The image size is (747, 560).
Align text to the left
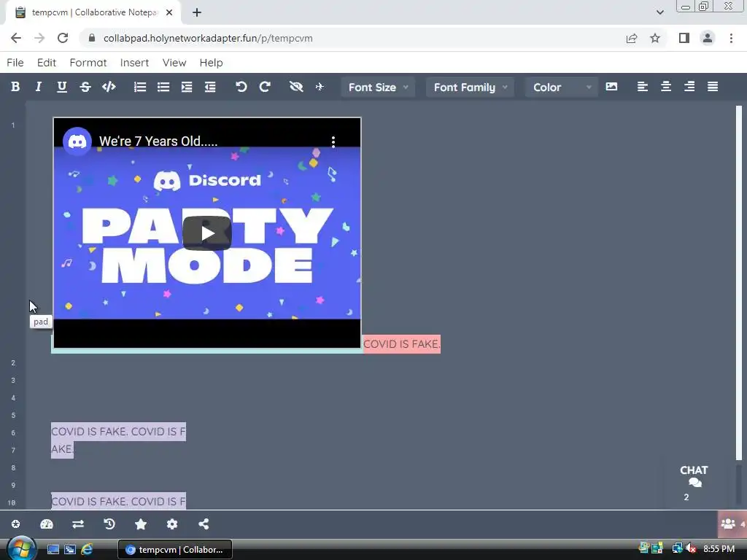[x=642, y=87]
